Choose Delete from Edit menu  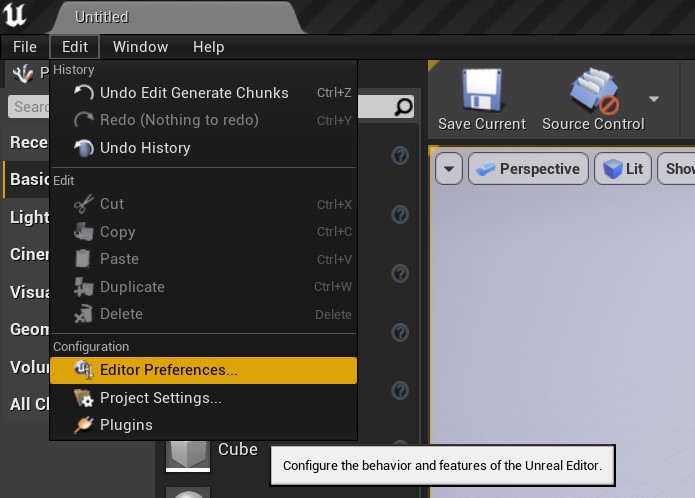203,314
